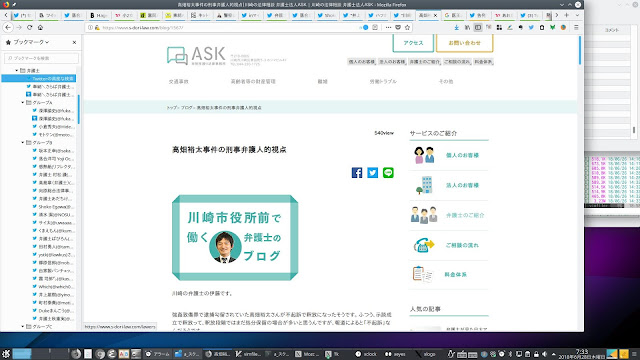Reload the current page
This screenshot has width=640, height=360.
(29, 27)
